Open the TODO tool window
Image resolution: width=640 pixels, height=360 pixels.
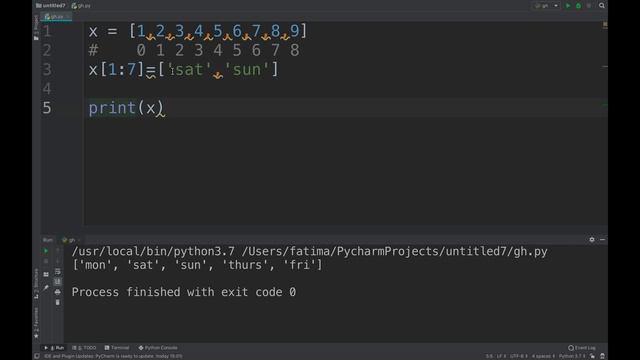84,348
